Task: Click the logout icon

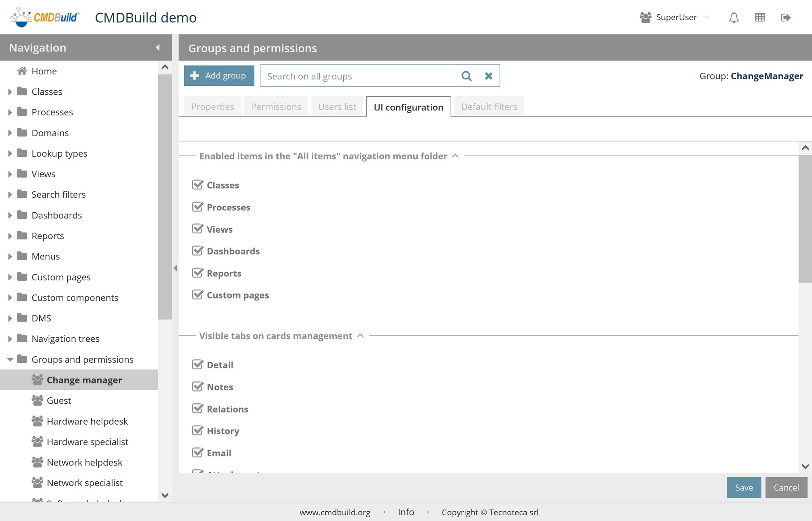Action: 785,17
